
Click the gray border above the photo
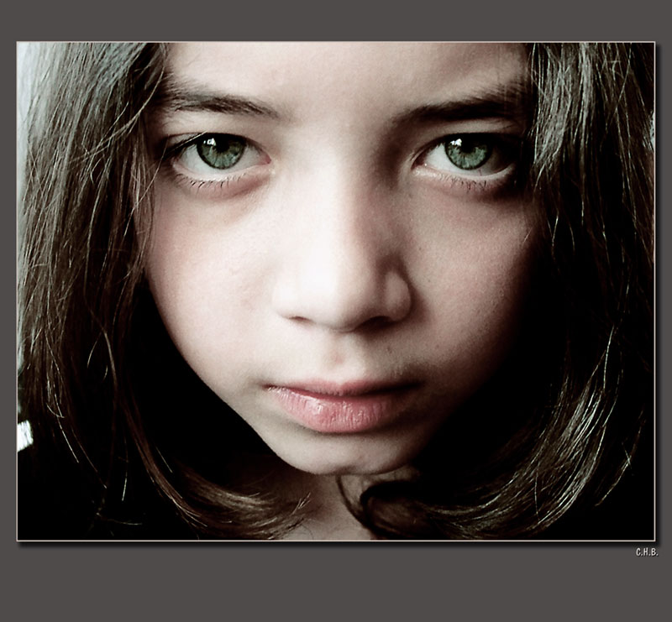coord(336,20)
